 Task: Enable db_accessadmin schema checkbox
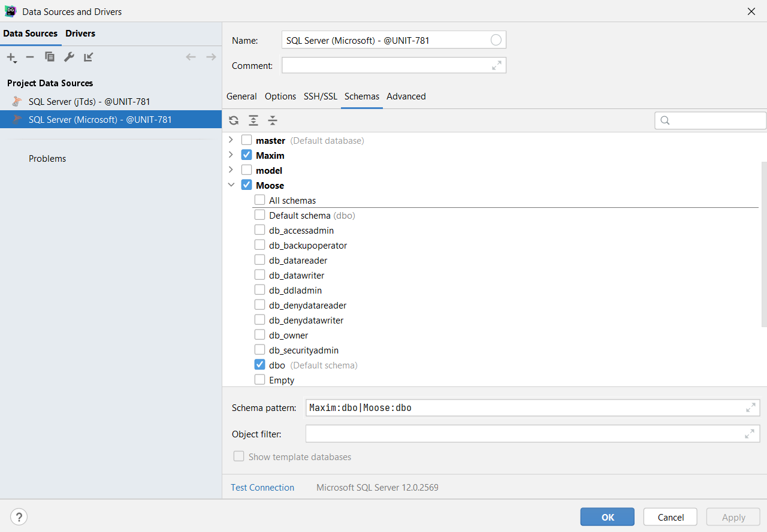259,230
